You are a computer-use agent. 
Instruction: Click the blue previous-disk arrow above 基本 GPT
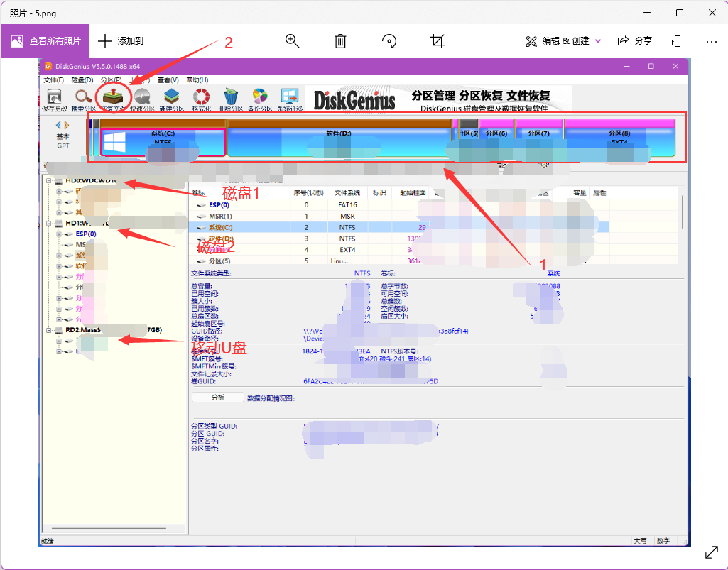(58, 125)
